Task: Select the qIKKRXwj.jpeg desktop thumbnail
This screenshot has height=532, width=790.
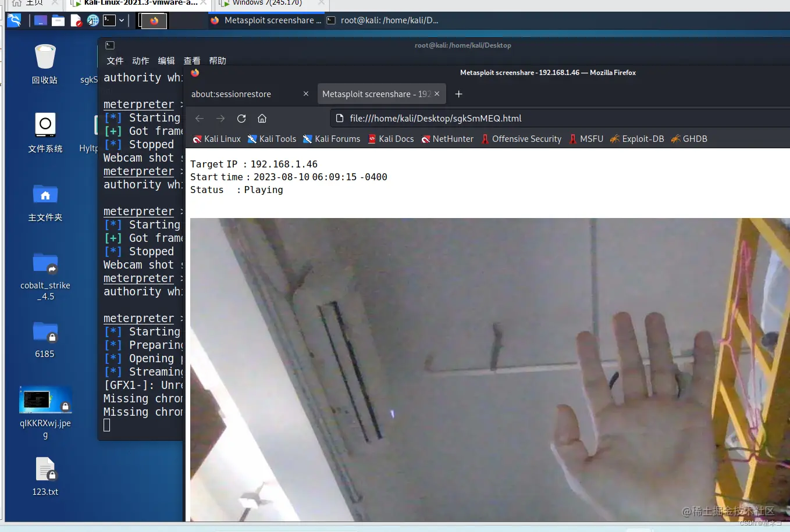Action: 45,413
